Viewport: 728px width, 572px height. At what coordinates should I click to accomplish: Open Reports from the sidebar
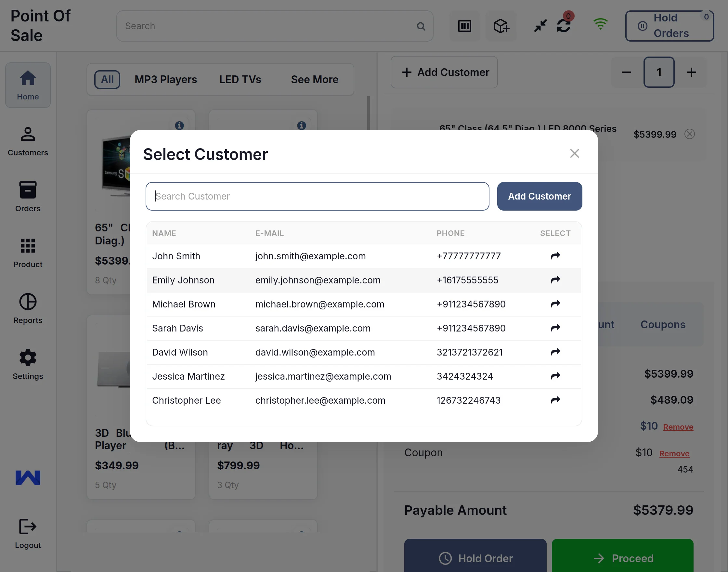point(27,308)
